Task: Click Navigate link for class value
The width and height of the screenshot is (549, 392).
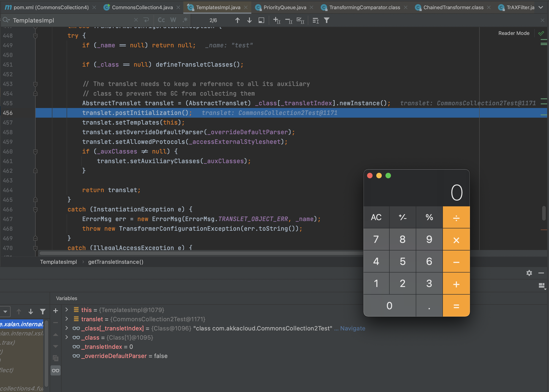Action: click(x=353, y=328)
